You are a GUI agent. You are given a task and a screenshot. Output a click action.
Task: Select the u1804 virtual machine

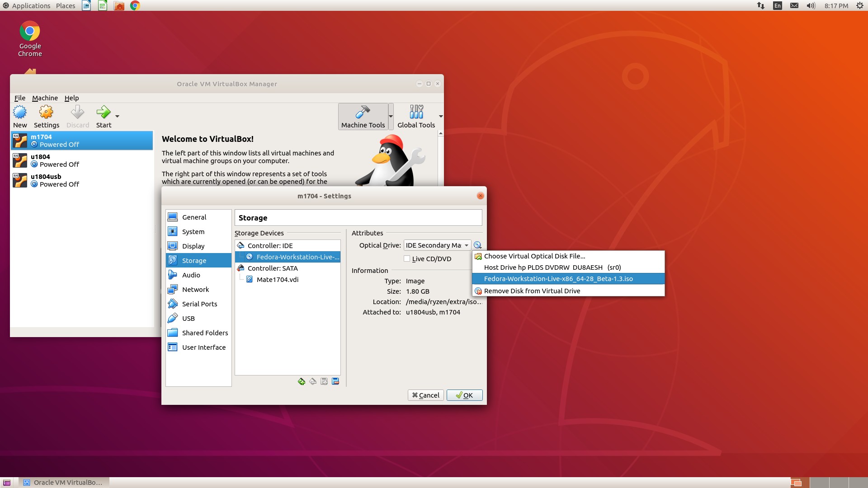pos(82,160)
